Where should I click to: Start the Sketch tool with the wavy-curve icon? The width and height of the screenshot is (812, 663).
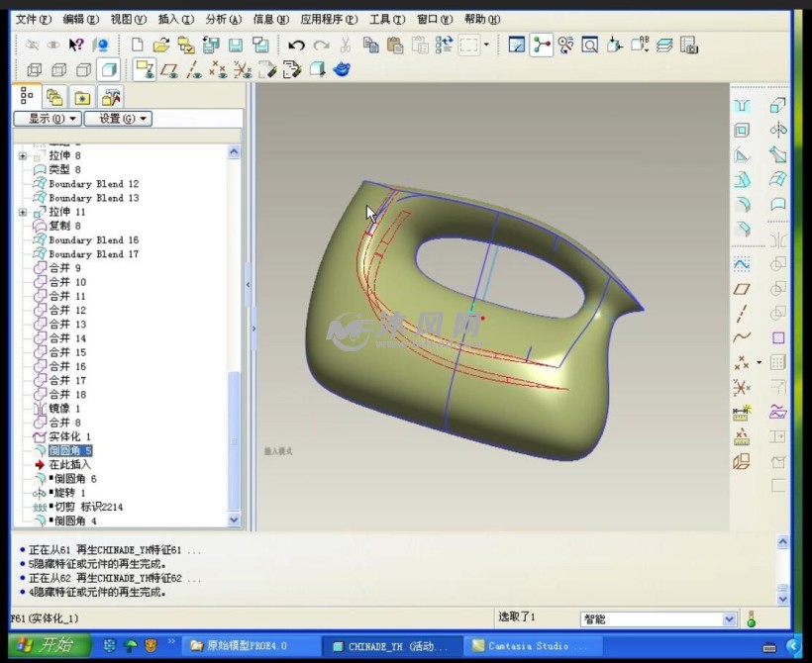coord(742,264)
